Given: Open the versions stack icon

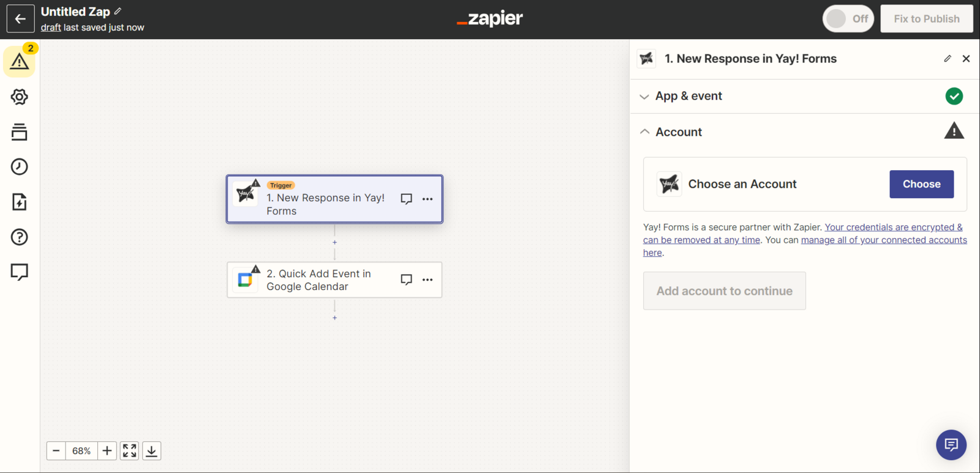Looking at the screenshot, I should tap(19, 132).
